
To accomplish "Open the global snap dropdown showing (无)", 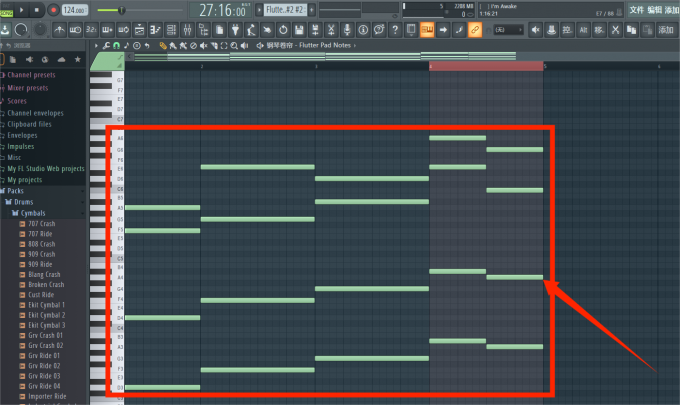I will click(508, 30).
